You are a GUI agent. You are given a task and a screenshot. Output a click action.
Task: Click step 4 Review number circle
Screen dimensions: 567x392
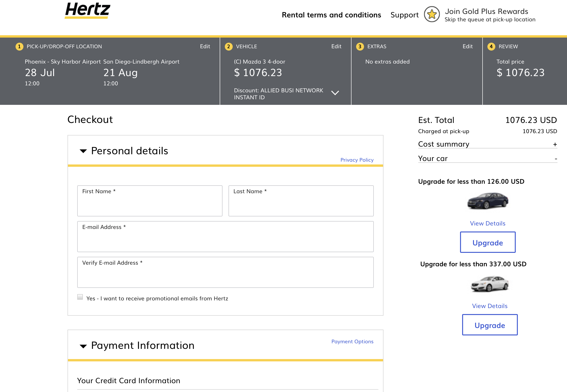[x=491, y=46]
